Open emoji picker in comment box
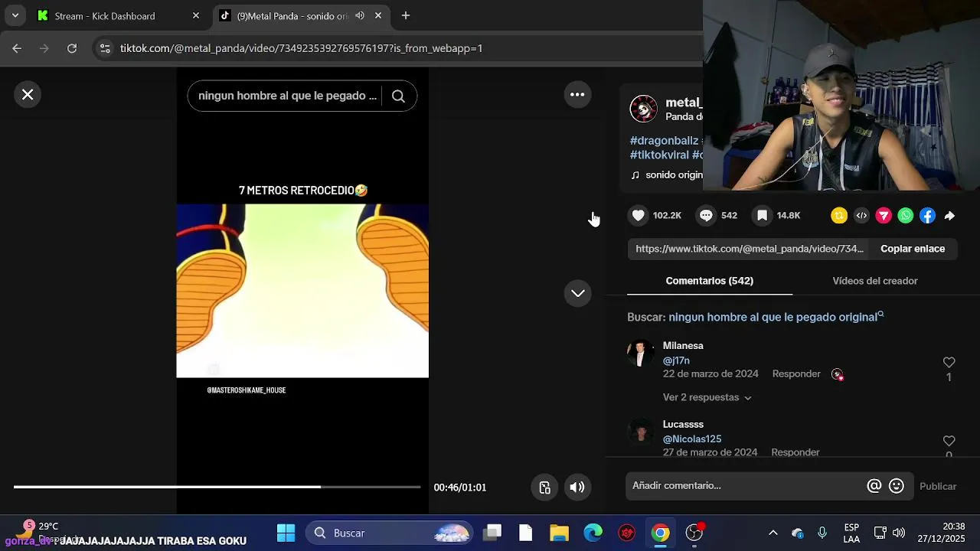The width and height of the screenshot is (980, 551). pos(897,486)
